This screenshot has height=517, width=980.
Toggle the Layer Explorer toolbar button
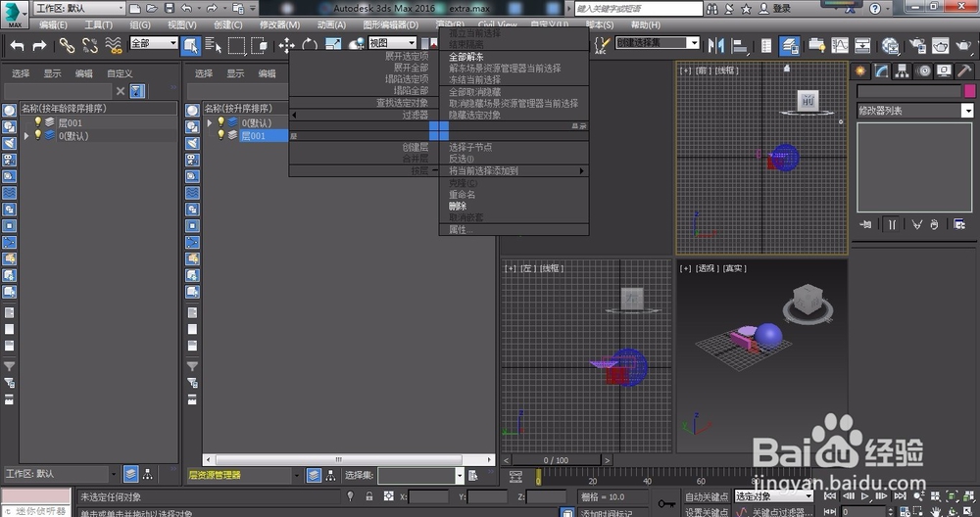789,46
